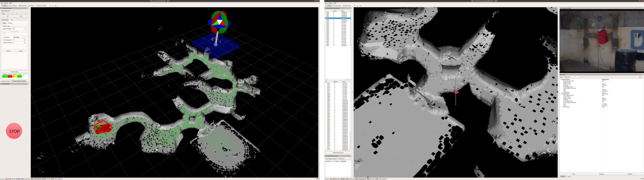
Task: Close the ObjectDetectionPanel
Action: [351, 8]
